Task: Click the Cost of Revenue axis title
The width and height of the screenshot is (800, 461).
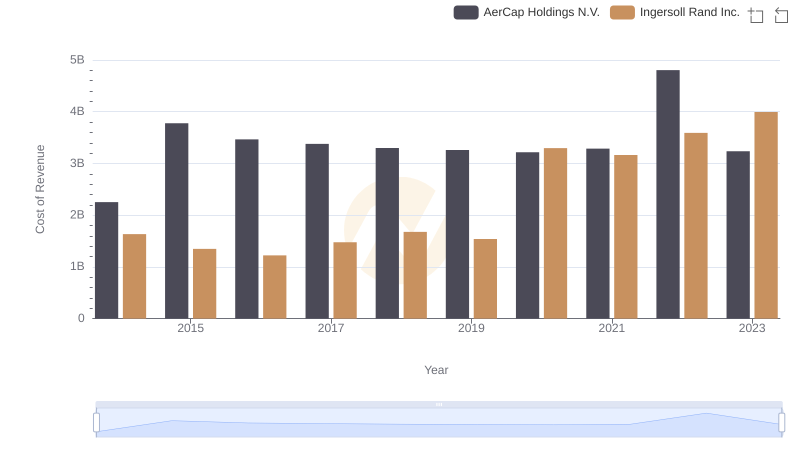Action: point(41,189)
